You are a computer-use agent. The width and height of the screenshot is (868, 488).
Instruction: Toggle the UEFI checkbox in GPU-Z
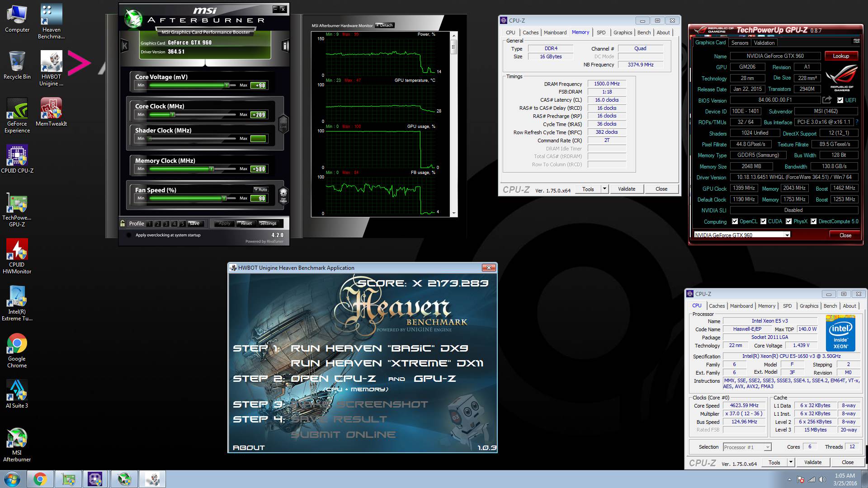(x=840, y=100)
